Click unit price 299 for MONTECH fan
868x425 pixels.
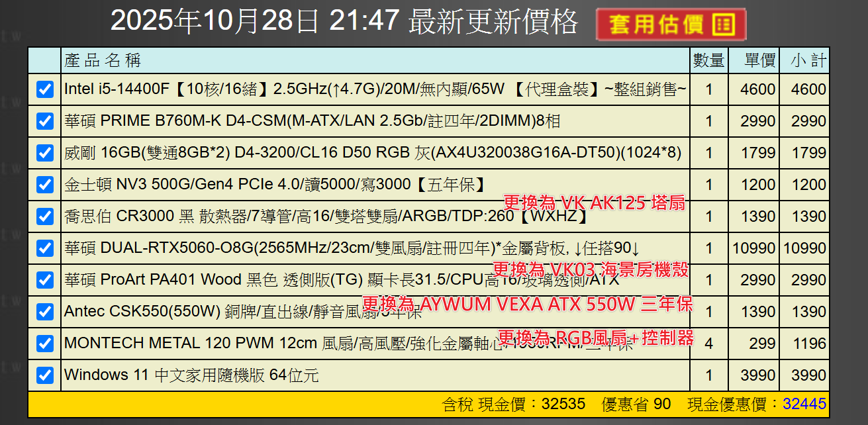(x=762, y=344)
